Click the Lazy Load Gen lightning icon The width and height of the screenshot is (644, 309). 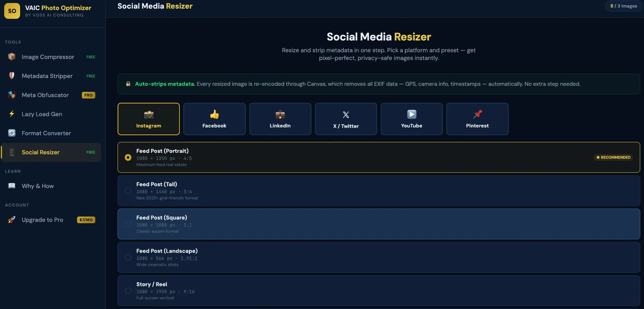tap(12, 114)
